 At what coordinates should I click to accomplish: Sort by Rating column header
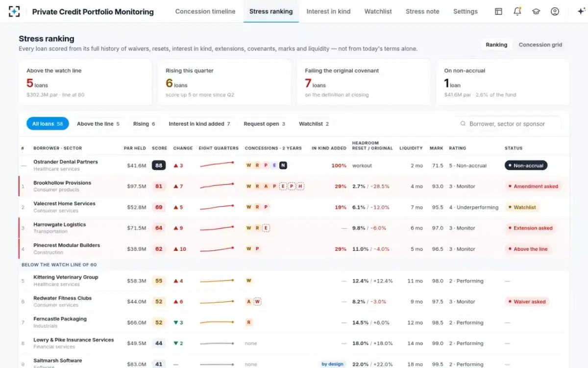click(458, 148)
